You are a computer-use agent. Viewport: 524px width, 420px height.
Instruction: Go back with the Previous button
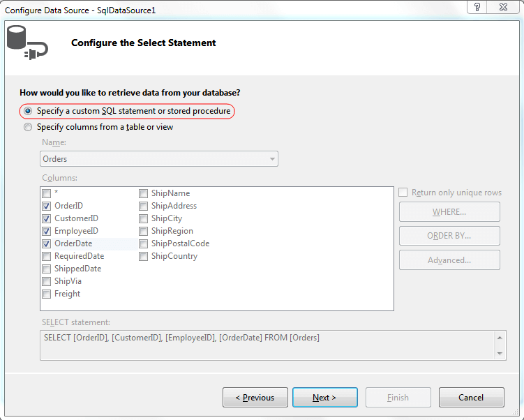point(255,397)
